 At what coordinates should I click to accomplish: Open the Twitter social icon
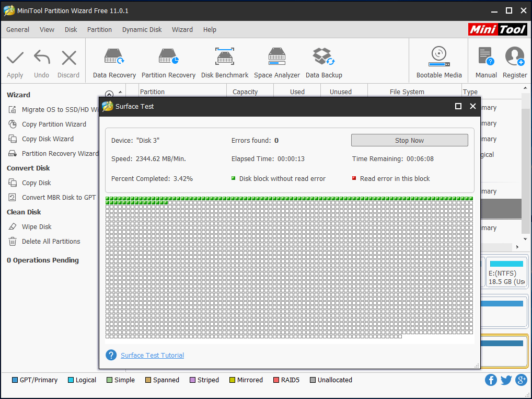coord(506,380)
